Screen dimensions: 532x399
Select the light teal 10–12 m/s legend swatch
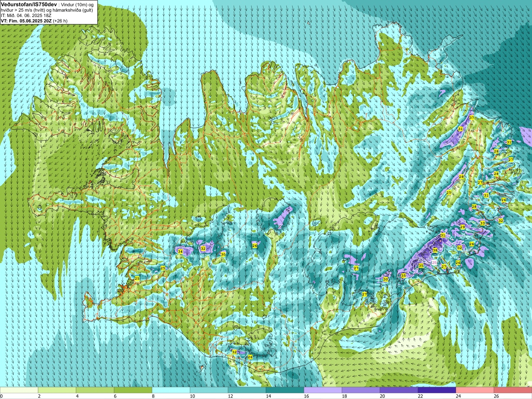[x=209, y=390]
